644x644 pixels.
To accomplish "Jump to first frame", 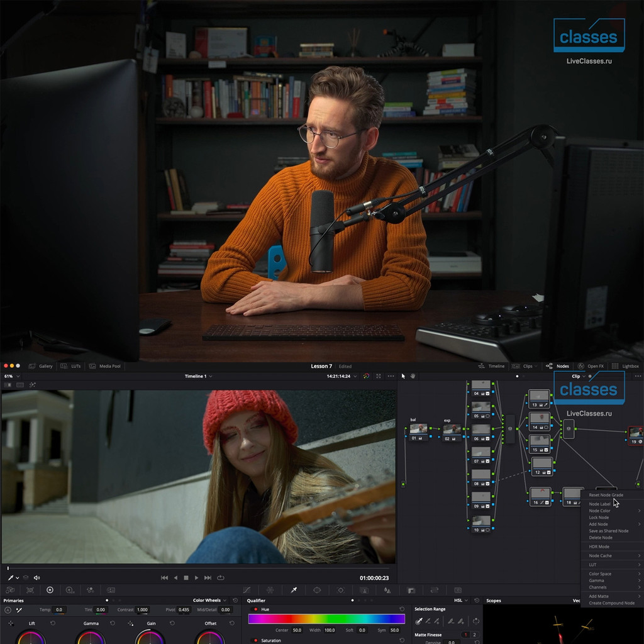I will click(x=164, y=577).
